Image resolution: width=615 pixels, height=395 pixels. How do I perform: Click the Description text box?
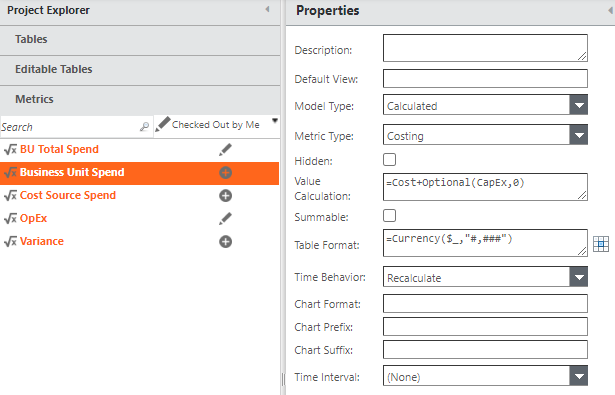coord(485,48)
